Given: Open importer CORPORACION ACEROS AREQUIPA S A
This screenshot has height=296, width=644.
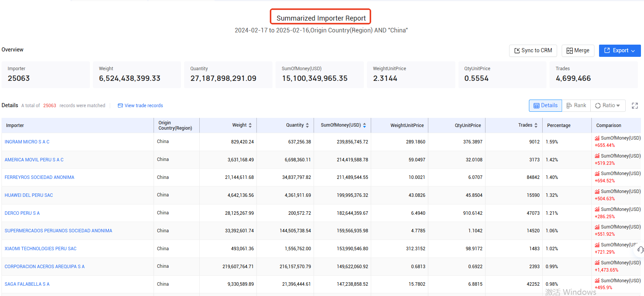Looking at the screenshot, I should [x=45, y=267].
